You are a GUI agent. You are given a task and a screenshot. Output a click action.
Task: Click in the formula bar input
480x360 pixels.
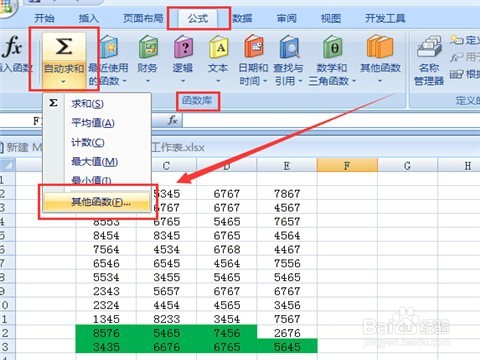tap(331, 120)
